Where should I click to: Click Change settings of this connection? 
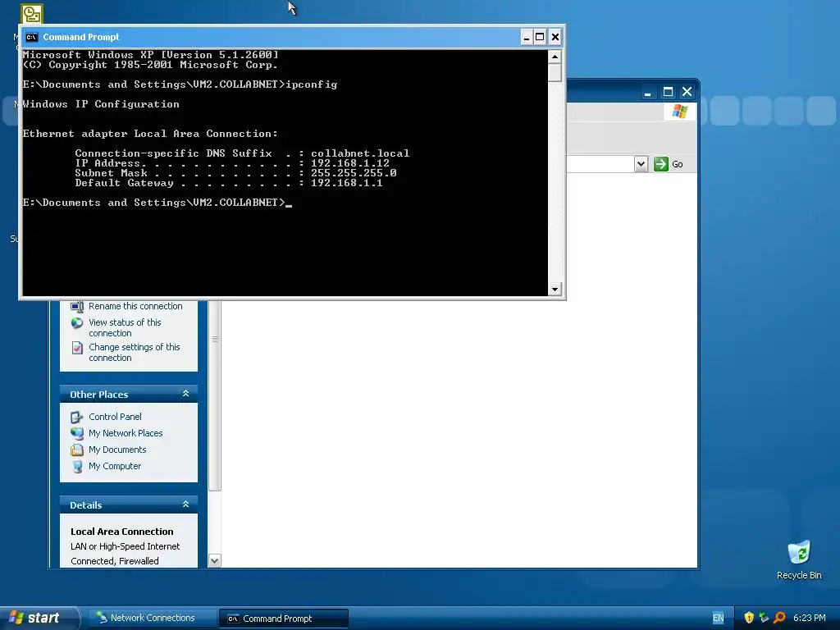pos(135,352)
